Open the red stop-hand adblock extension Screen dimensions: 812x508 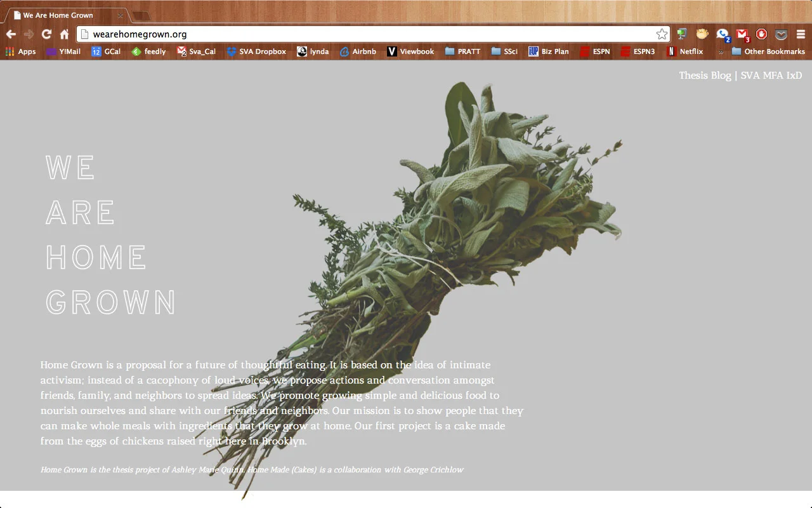(762, 34)
